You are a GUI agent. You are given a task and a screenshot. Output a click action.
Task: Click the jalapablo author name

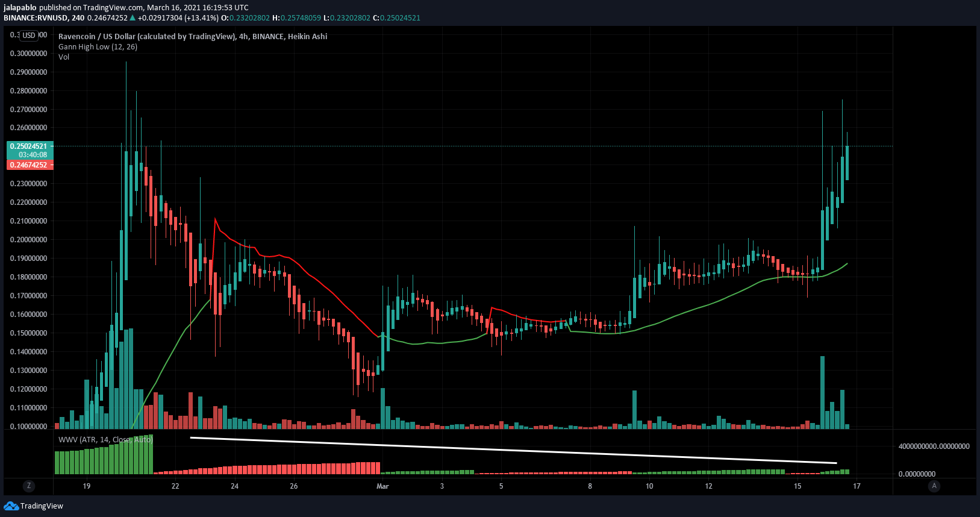[x=20, y=8]
